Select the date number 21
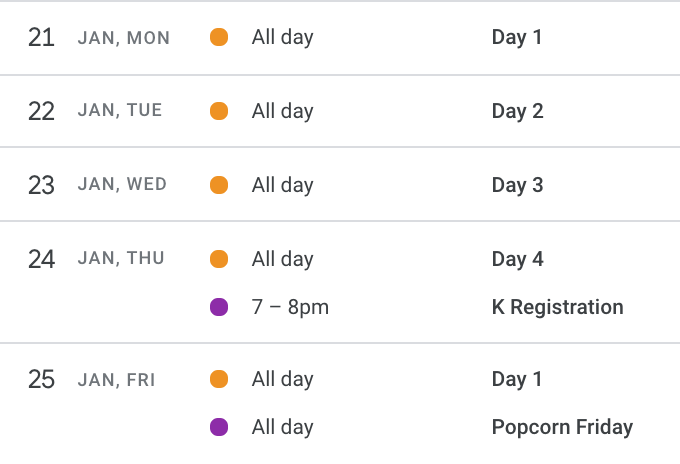This screenshot has height=464, width=680. tap(41, 37)
